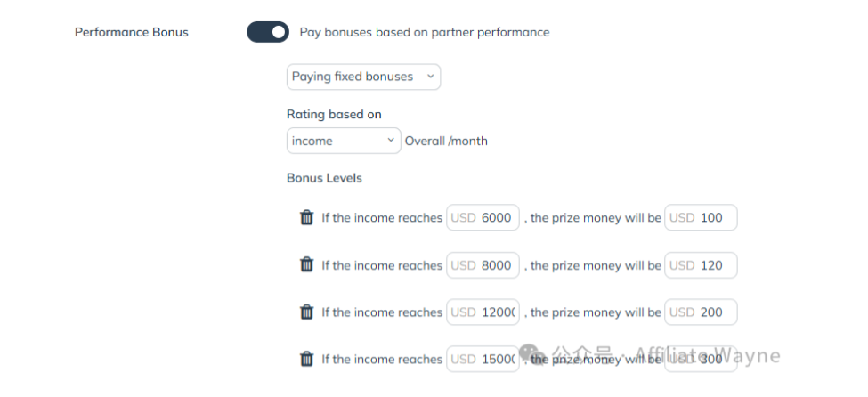The width and height of the screenshot is (868, 397).
Task: Select the prize money field showing 300
Action: tap(701, 360)
